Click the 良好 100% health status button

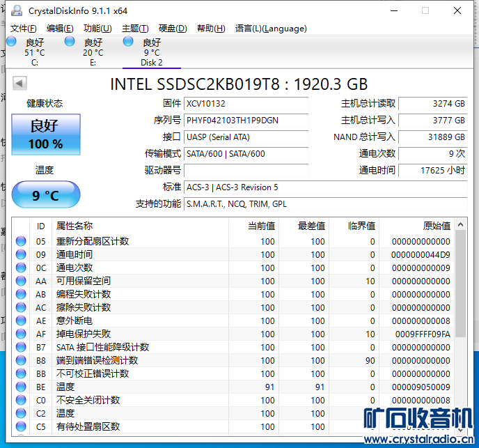(x=46, y=134)
